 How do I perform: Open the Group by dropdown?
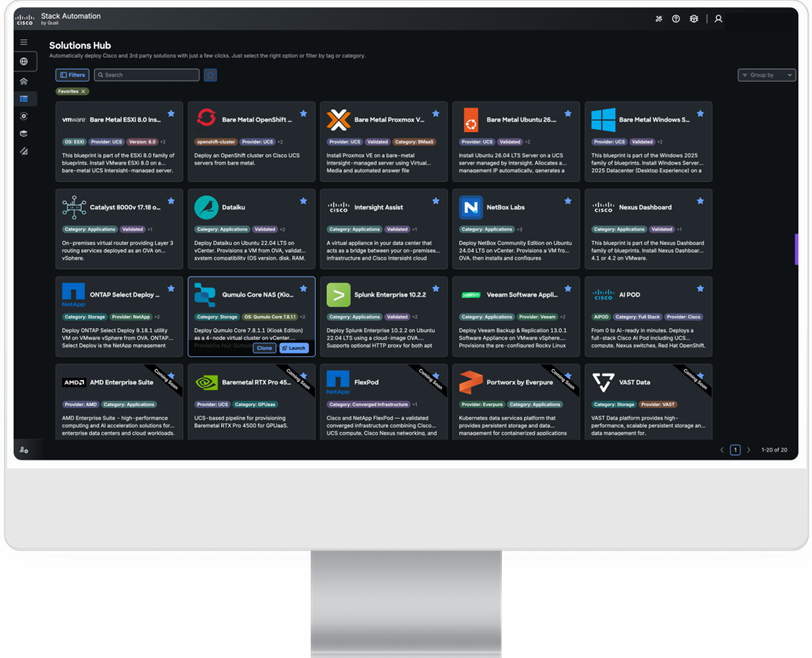(x=766, y=75)
